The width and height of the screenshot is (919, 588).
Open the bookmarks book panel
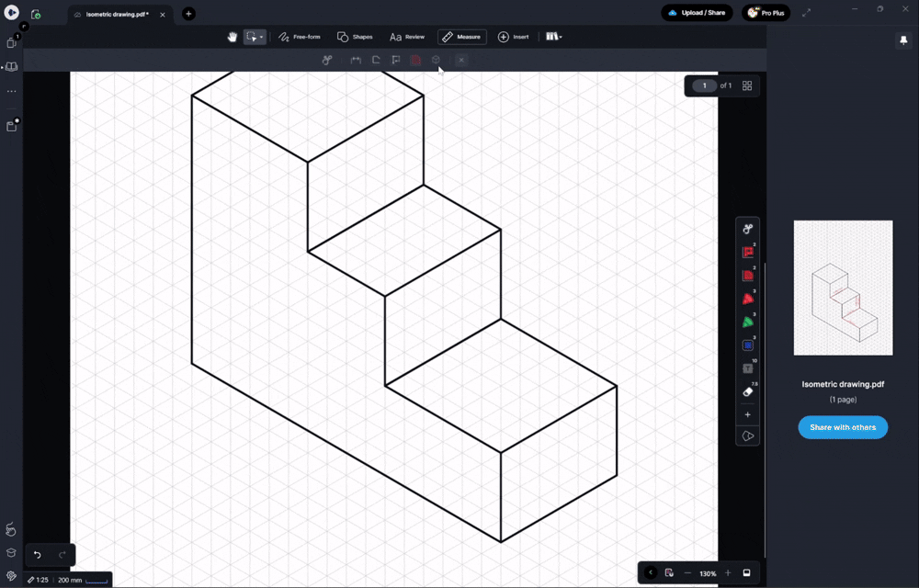pos(12,67)
